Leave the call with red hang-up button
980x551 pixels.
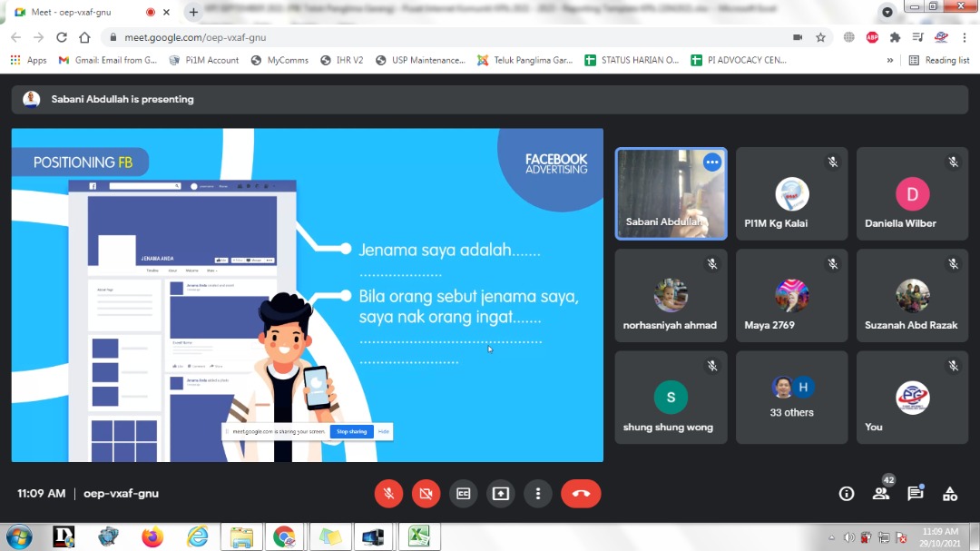[581, 494]
